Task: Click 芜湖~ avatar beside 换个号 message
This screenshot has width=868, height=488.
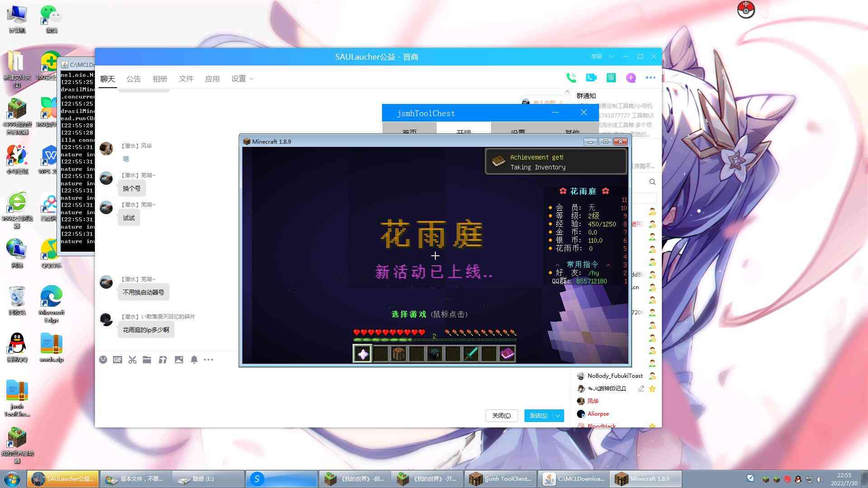Action: (x=106, y=178)
